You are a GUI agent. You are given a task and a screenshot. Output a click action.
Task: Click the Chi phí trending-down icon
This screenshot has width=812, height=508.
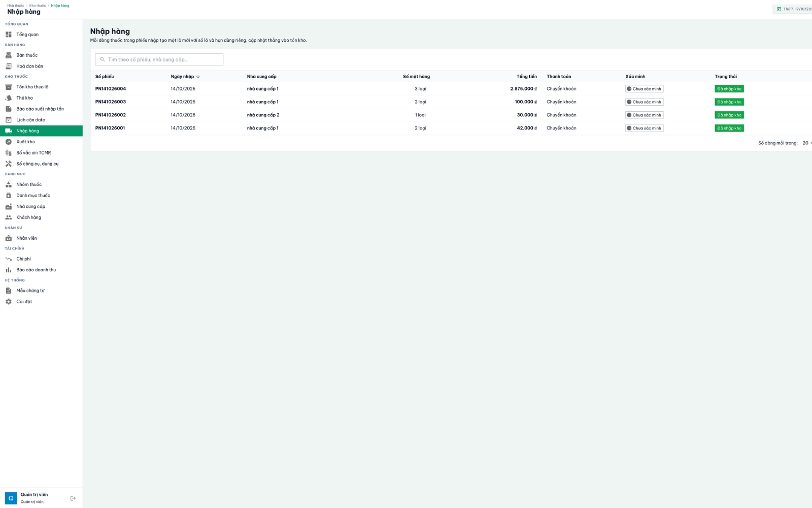point(9,259)
